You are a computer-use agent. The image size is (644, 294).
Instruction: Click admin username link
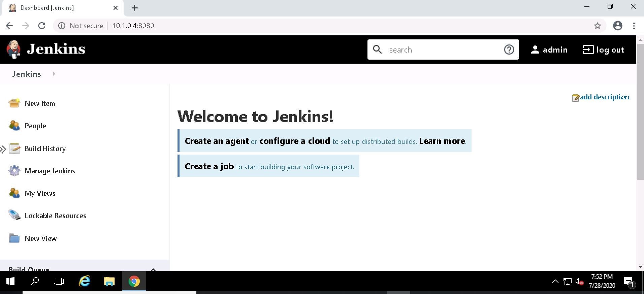point(555,50)
